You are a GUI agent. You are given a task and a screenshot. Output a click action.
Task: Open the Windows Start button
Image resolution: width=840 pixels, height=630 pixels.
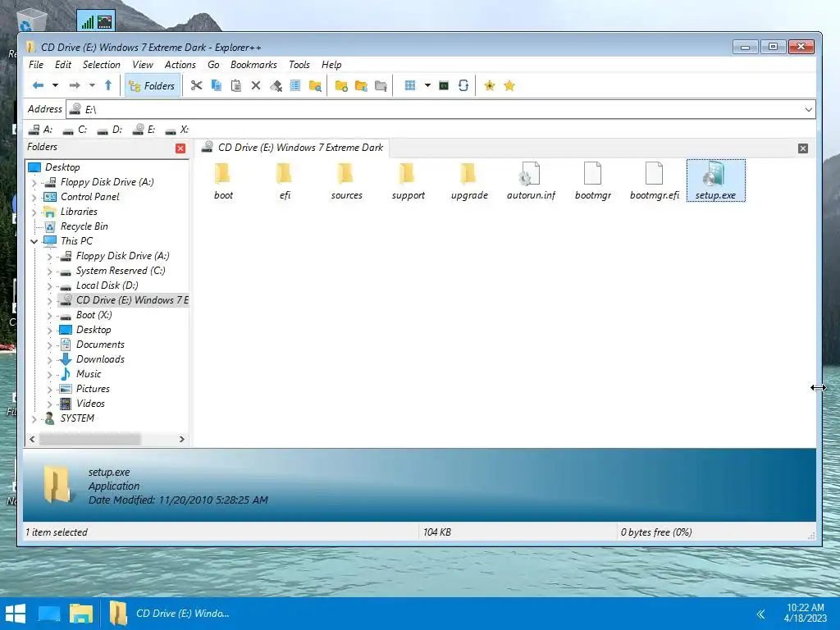coord(16,614)
